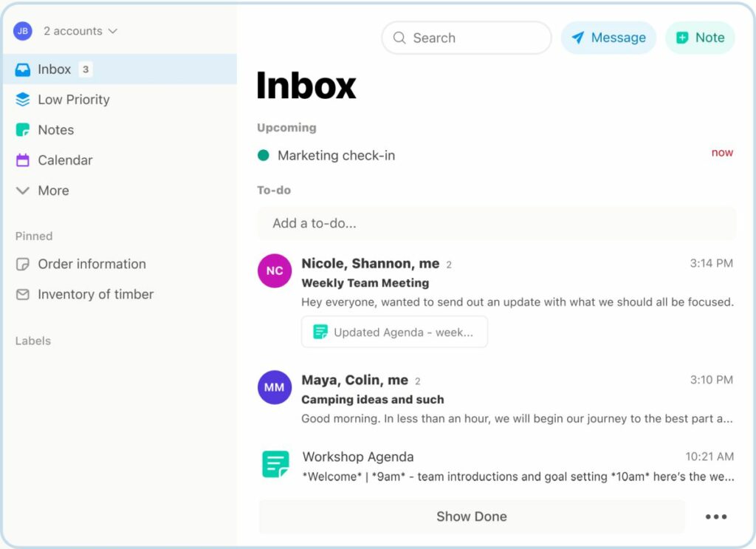Create a new Note
756x549 pixels.
pos(699,38)
